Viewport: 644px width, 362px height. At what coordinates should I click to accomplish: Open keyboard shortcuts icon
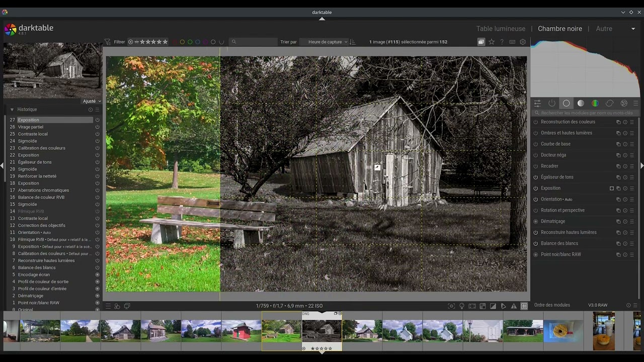tap(512, 42)
